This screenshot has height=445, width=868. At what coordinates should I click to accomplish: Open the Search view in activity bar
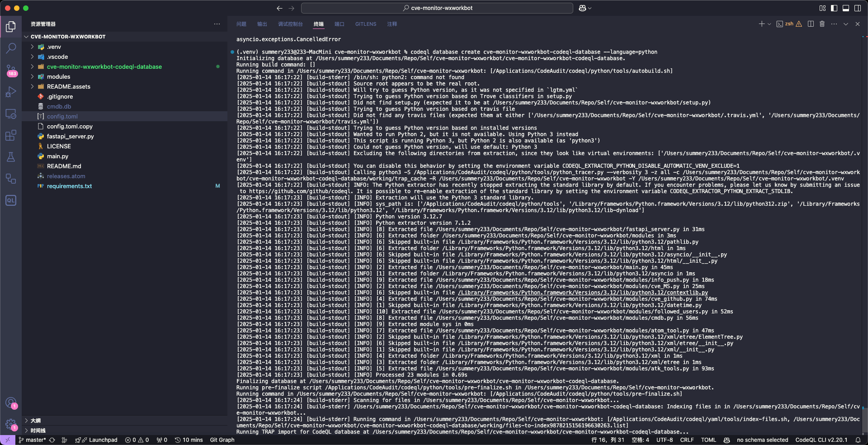coord(11,48)
